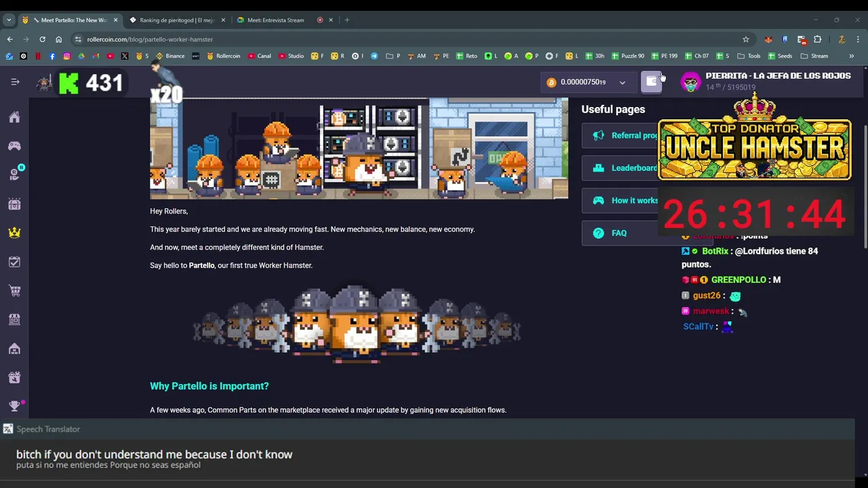
Task: Open the MetaMask fox extension icon
Action: pyautogui.click(x=768, y=39)
